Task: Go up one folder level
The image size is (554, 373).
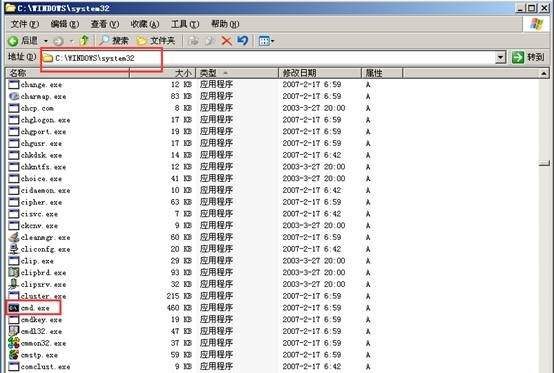Action: pyautogui.click(x=84, y=41)
